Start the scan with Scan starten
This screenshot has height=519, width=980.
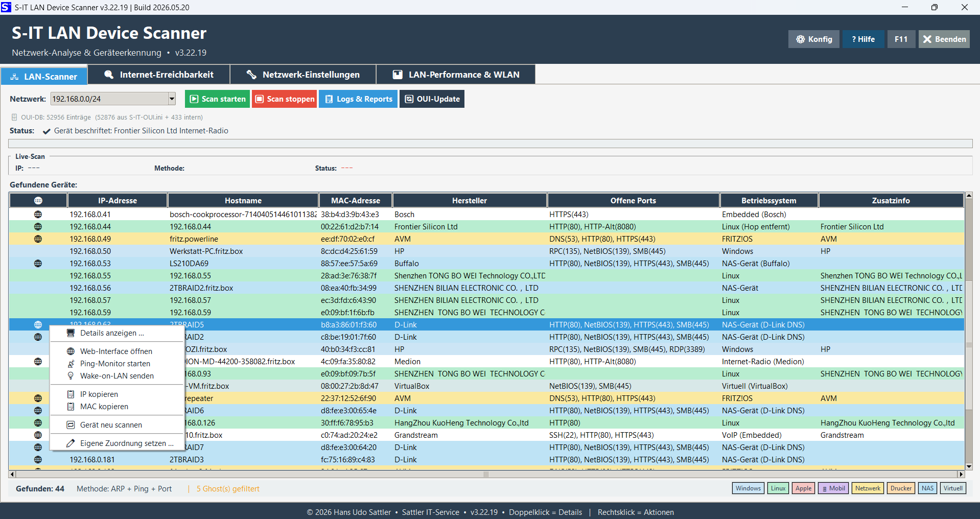(x=217, y=99)
